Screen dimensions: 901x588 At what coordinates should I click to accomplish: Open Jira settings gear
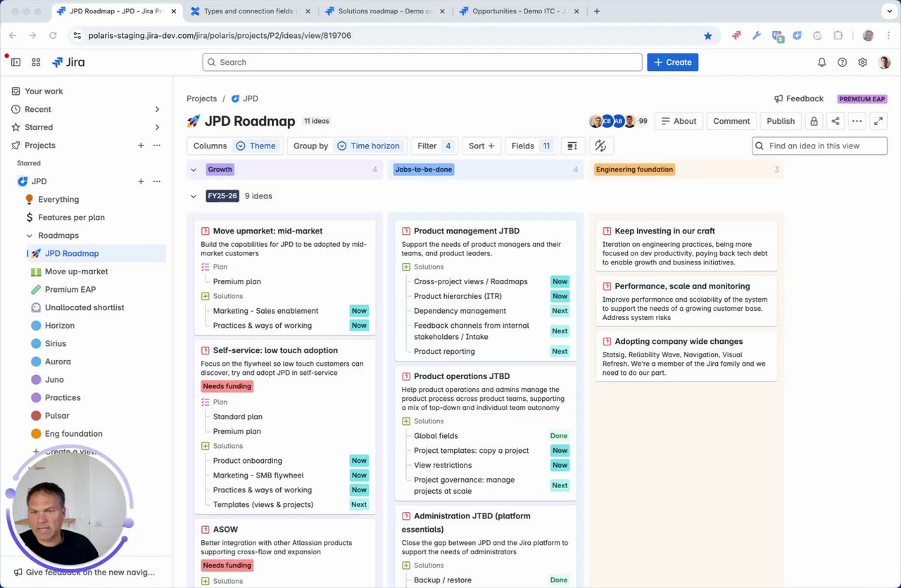(862, 62)
